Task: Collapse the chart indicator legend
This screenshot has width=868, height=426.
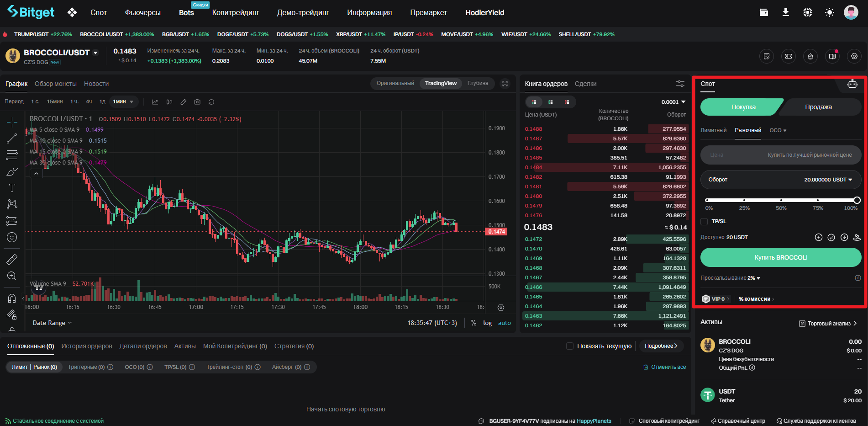Action: point(36,174)
